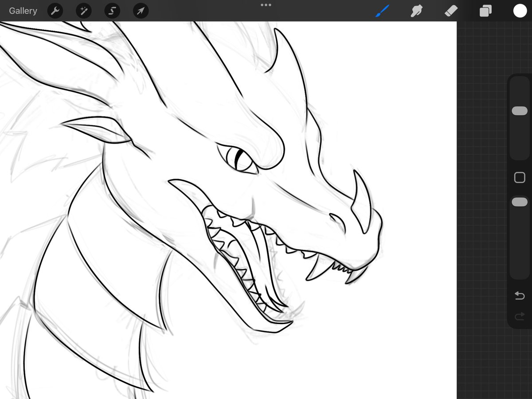Screen dimensions: 532x399
Task: Open the white color picker swatch
Action: [x=520, y=11]
